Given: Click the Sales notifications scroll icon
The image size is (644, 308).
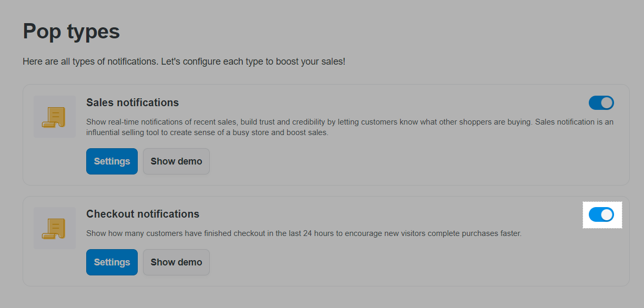Looking at the screenshot, I should click(x=53, y=117).
